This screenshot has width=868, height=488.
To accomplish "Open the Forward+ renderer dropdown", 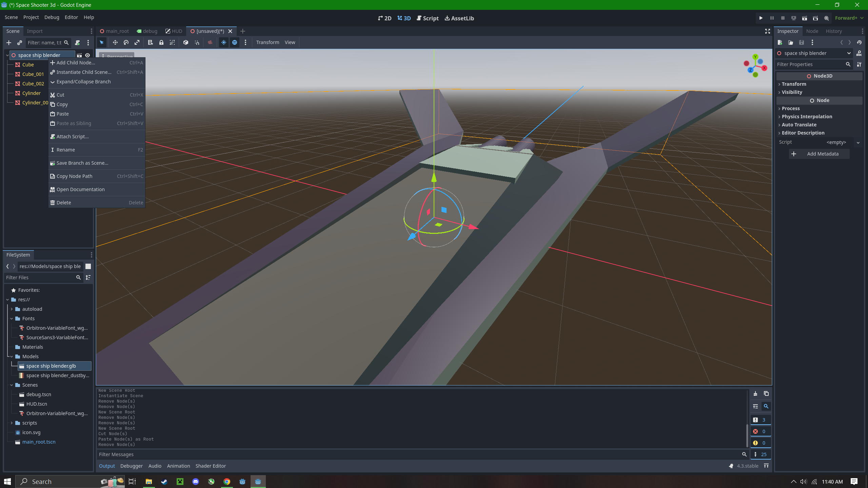I will point(849,18).
